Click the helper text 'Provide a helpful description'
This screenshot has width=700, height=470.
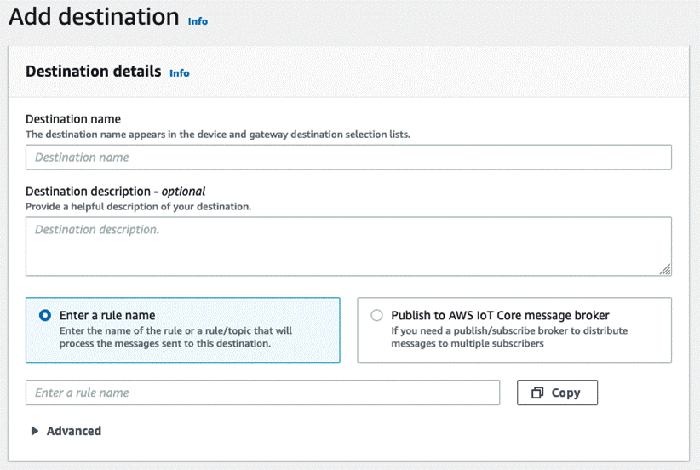(x=138, y=207)
